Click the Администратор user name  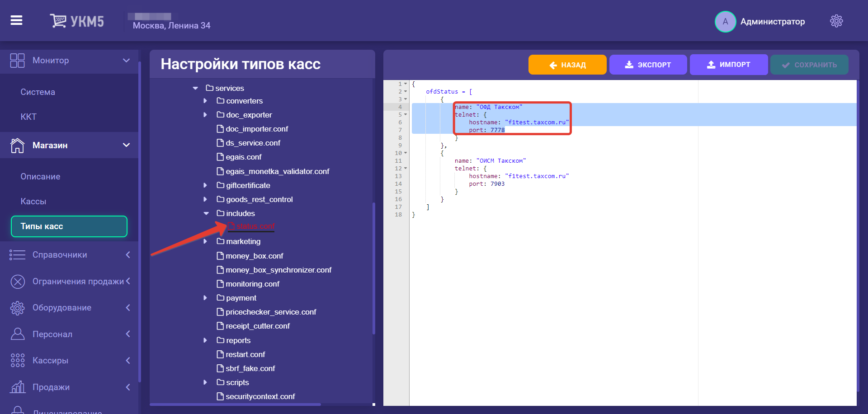[772, 22]
